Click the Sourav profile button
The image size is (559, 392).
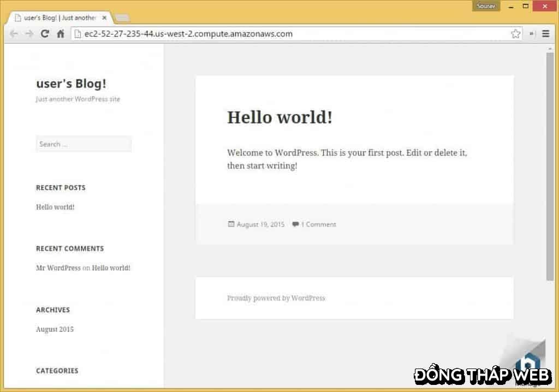[x=486, y=6]
